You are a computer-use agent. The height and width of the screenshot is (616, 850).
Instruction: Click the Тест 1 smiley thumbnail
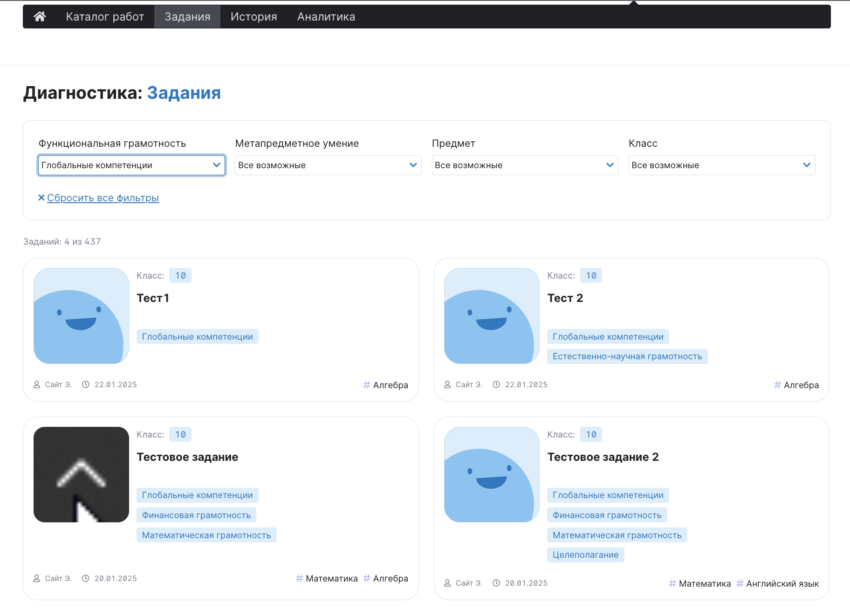pyautogui.click(x=81, y=316)
